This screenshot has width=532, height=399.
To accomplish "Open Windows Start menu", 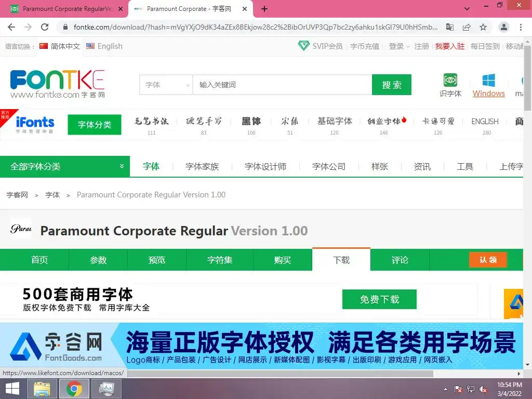I will click(x=12, y=389).
